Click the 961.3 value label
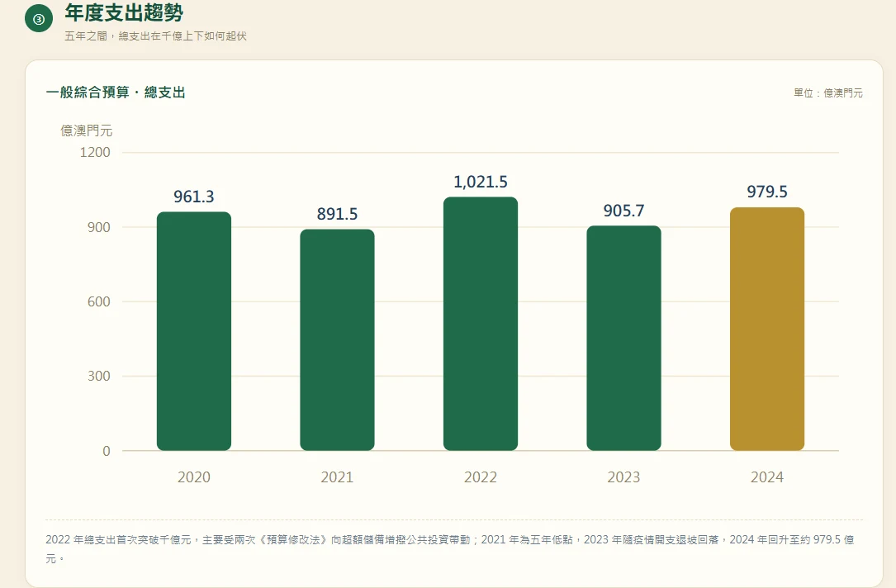The width and height of the screenshot is (896, 588). [x=194, y=197]
